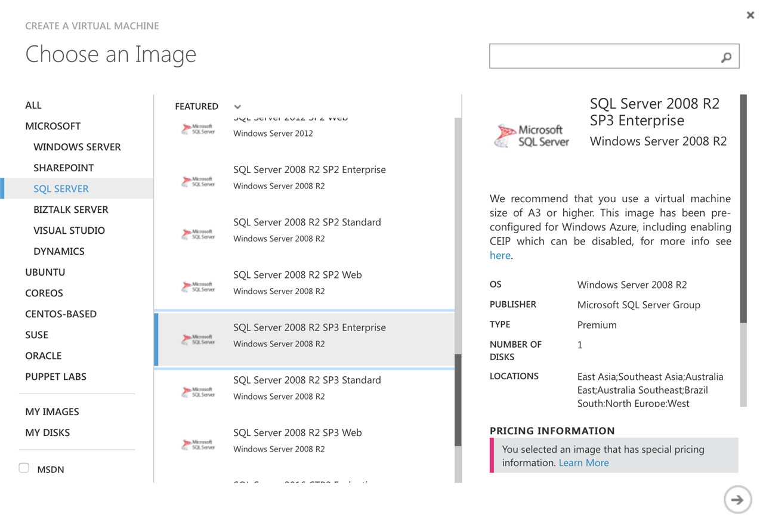
Task: Click SQL Server 2008 R2 SP2 Standard logo
Action: [199, 234]
